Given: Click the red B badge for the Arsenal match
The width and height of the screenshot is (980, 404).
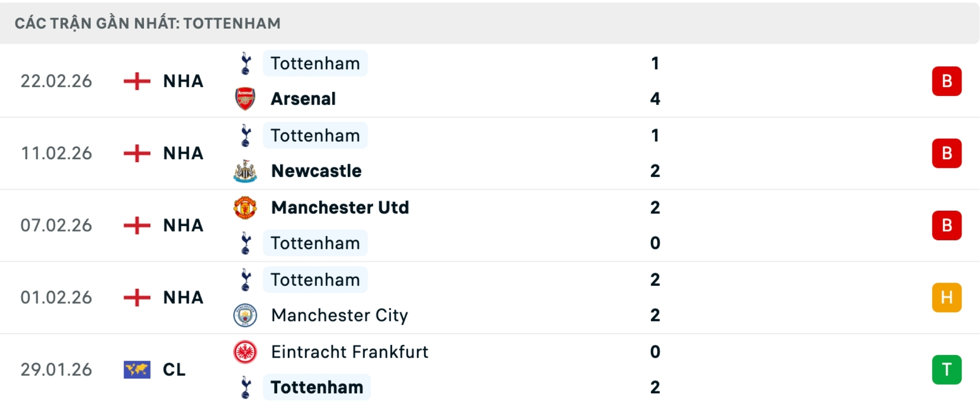Looking at the screenshot, I should 947,81.
